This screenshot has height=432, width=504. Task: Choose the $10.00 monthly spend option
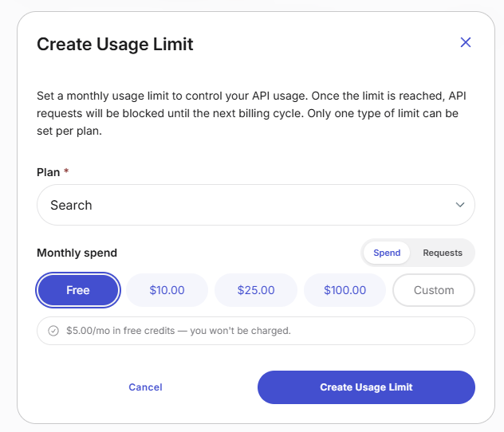(167, 290)
